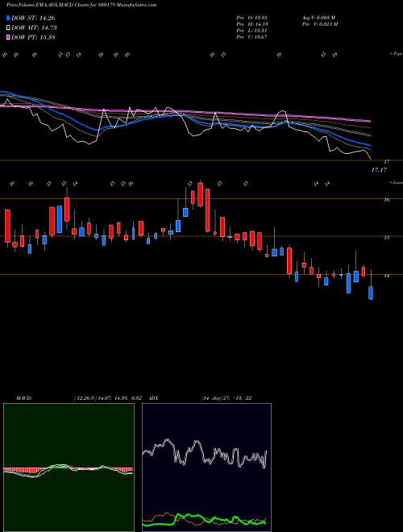Click the magenta DOW PT legend swatch

8,37
